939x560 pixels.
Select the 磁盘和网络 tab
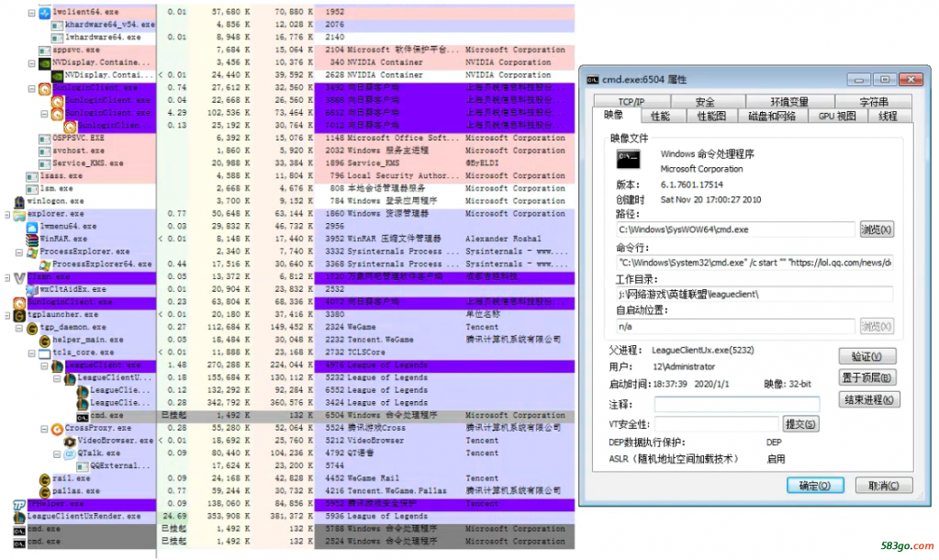tap(773, 116)
